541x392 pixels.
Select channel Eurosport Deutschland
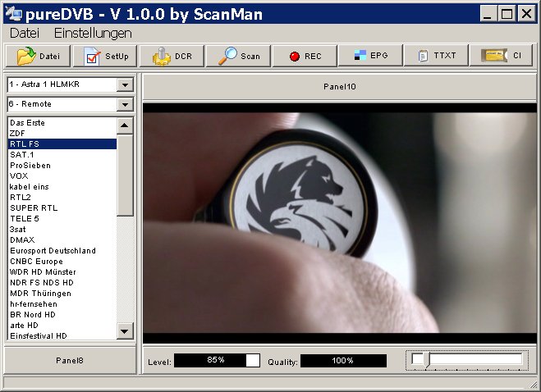(62, 251)
